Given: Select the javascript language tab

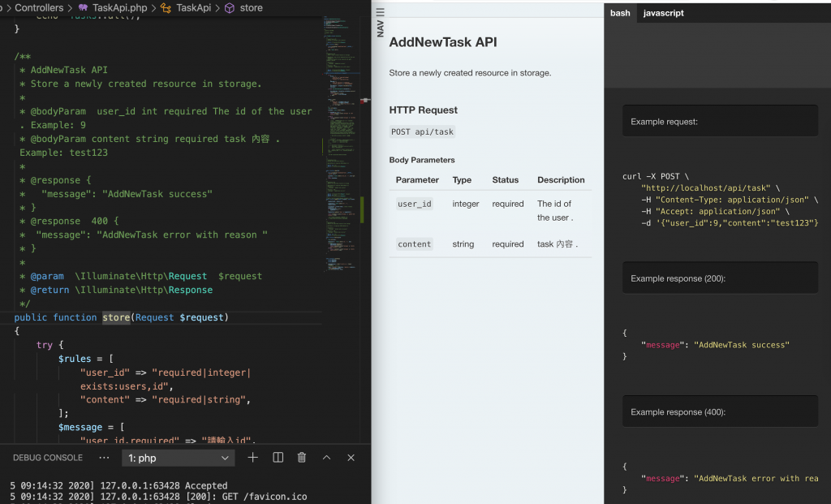Looking at the screenshot, I should point(664,13).
